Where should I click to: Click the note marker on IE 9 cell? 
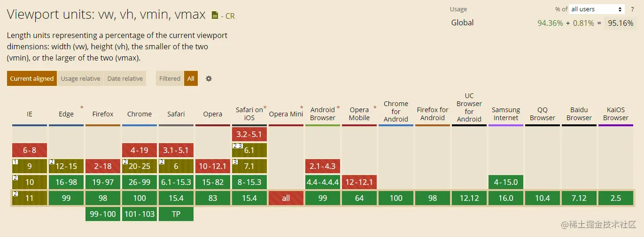(15, 162)
